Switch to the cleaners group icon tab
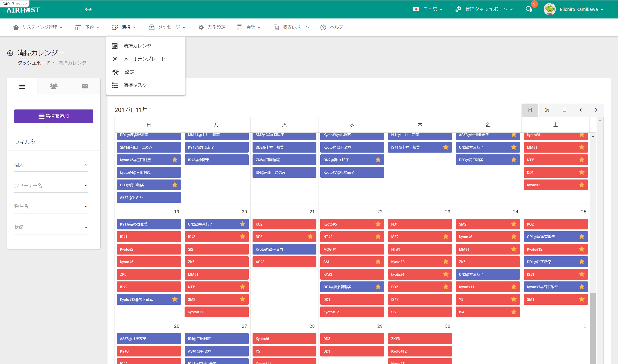The image size is (618, 364). (53, 86)
